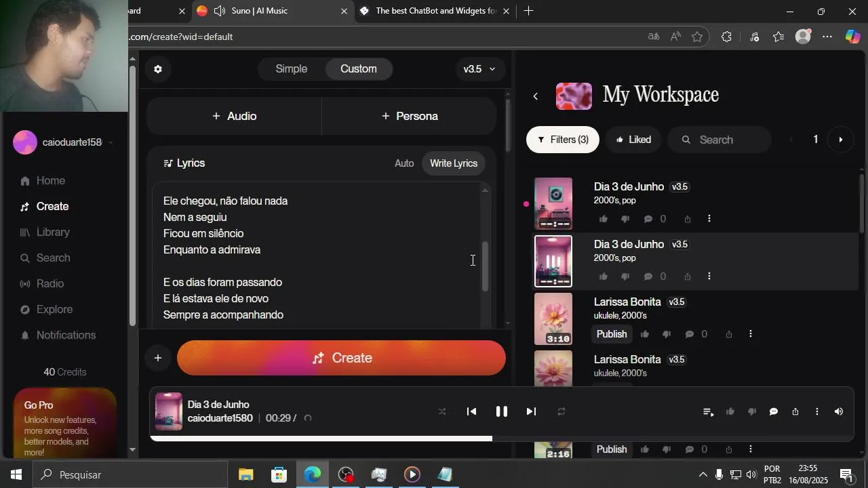Viewport: 868px width, 488px height.
Task: Go to next workspace page
Action: [841, 140]
